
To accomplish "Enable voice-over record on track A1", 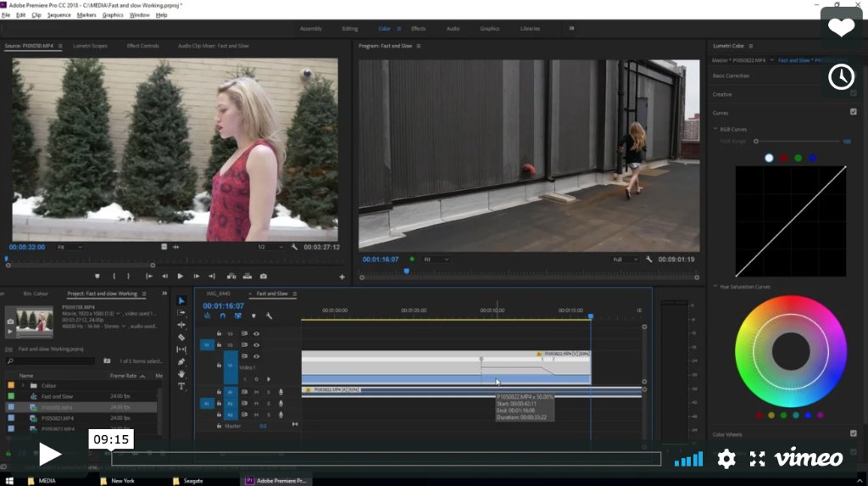I will coord(281,392).
